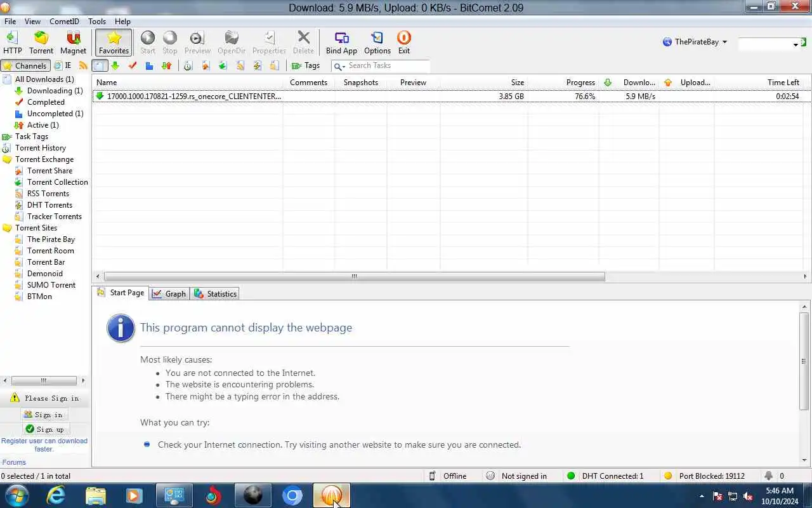Image resolution: width=812 pixels, height=508 pixels.
Task: Toggle the blue Uncompleted filter icon in the toolbar
Action: (x=149, y=65)
